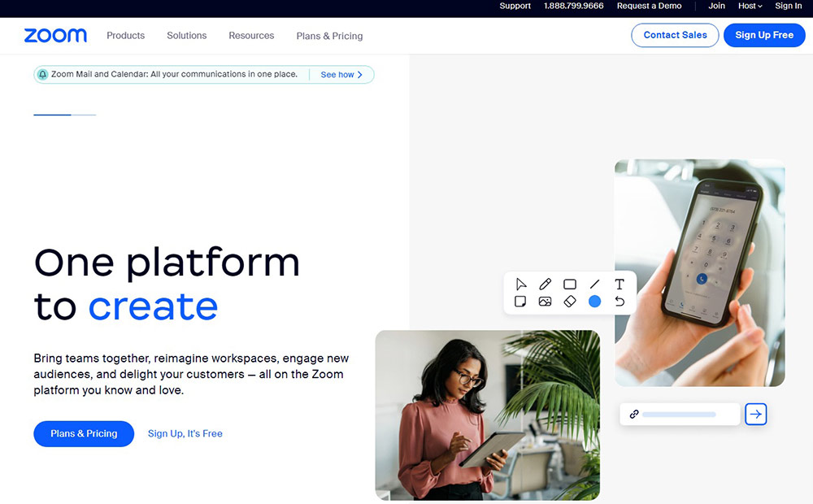Open Plans & Pricing in navigation bar

point(329,36)
